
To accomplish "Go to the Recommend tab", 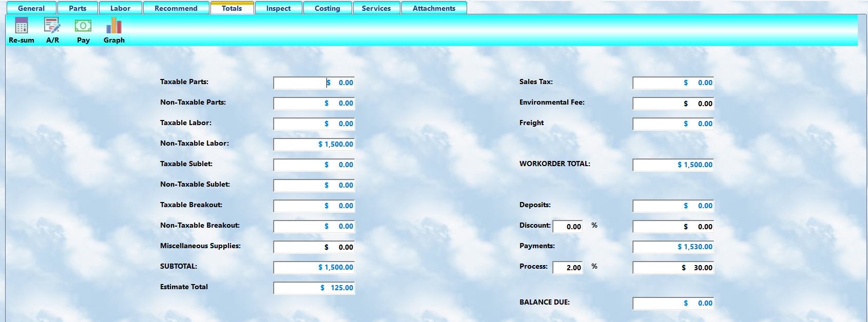I will 176,8.
